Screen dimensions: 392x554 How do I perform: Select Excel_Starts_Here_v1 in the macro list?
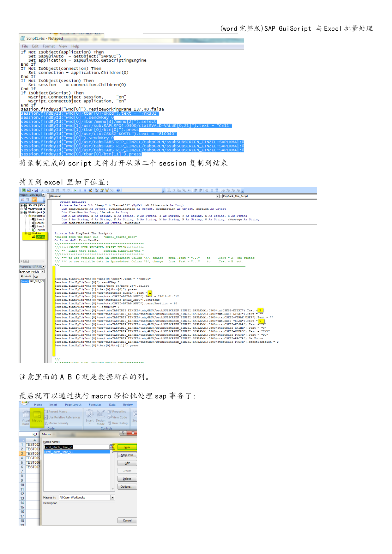coord(77,452)
